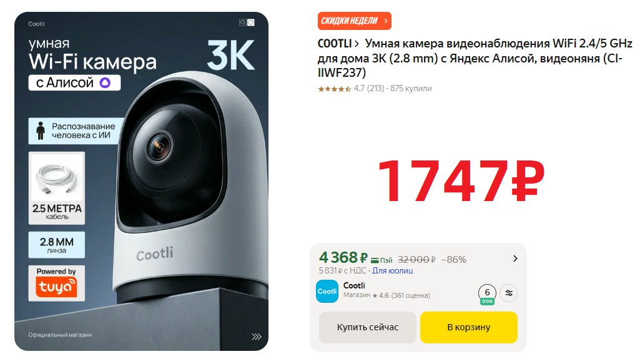Screen dimensions: 640x364
Task: Open shop rating 4.6 (361 оценка)
Action: coord(401,295)
